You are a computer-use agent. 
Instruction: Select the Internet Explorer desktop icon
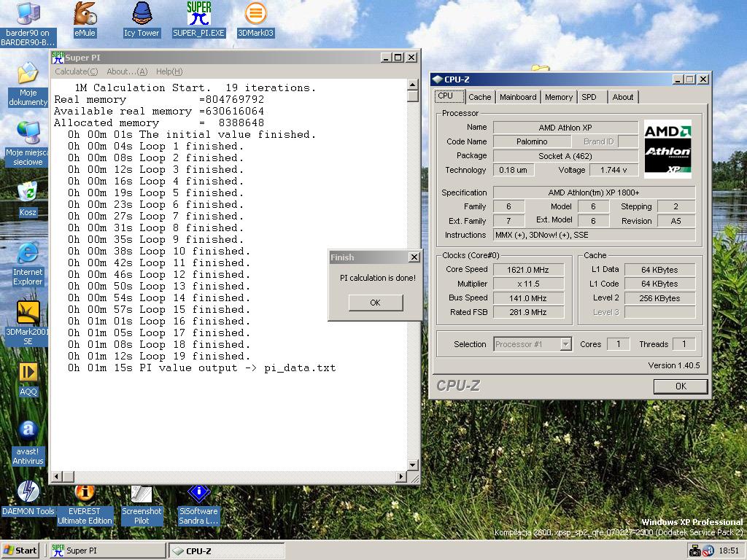(x=28, y=264)
